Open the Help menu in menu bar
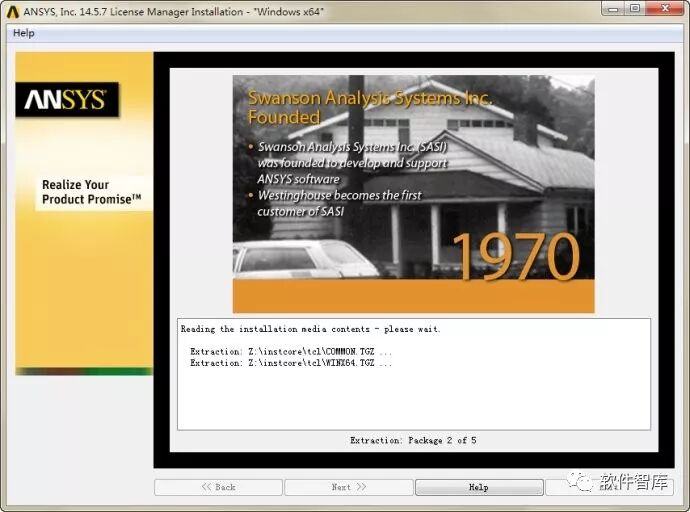This screenshot has height=512, width=690. [24, 33]
